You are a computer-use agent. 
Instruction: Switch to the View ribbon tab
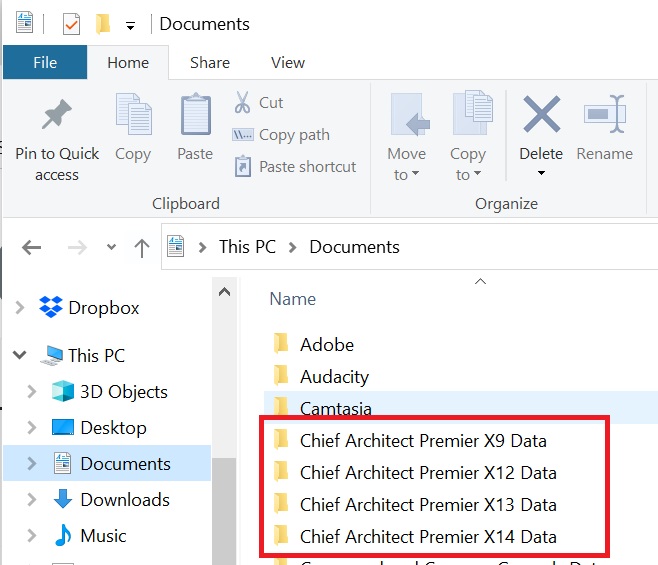point(287,62)
